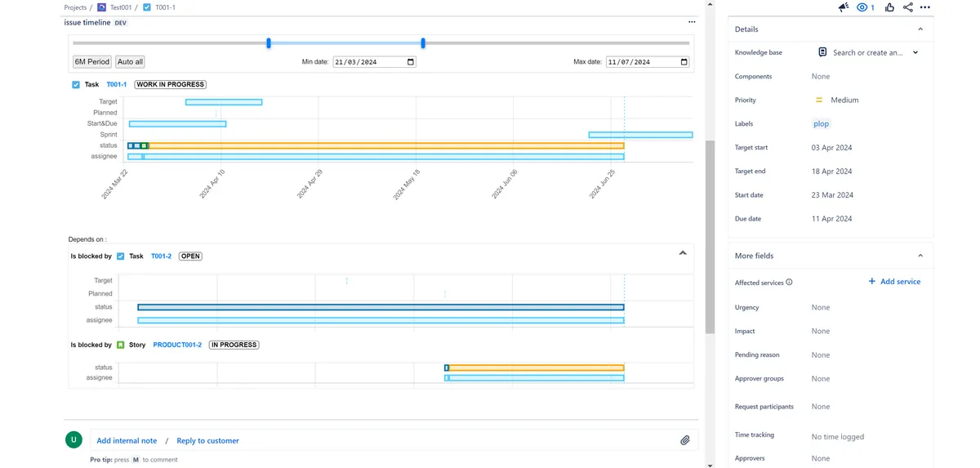Click the left handle of date range slider
Viewport: 980px width, 468px height.
click(x=269, y=43)
